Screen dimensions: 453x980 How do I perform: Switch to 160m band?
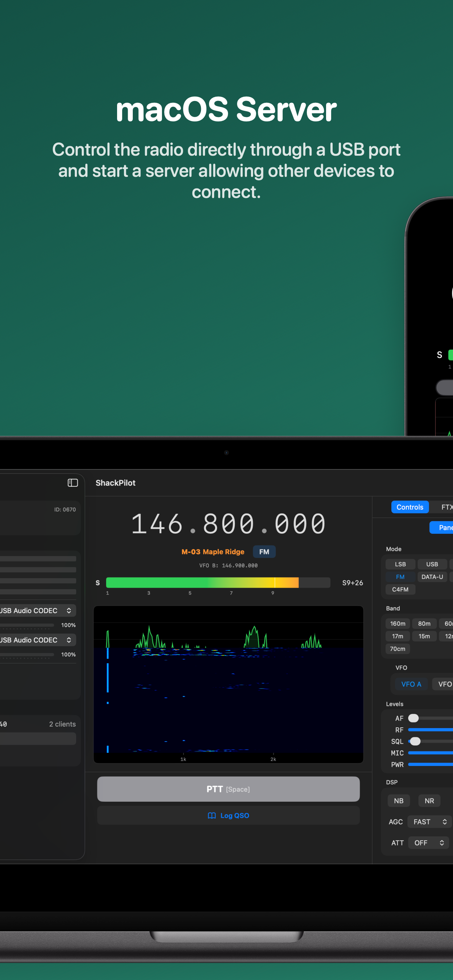tap(398, 623)
